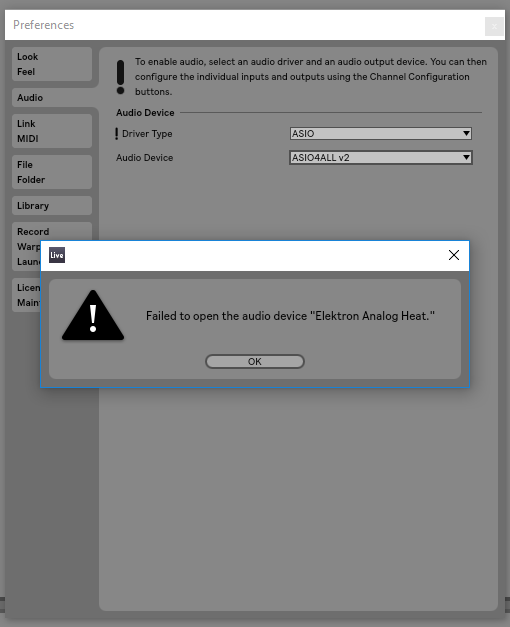
Task: Open the Record Warp Launch tab
Action: coord(26,232)
